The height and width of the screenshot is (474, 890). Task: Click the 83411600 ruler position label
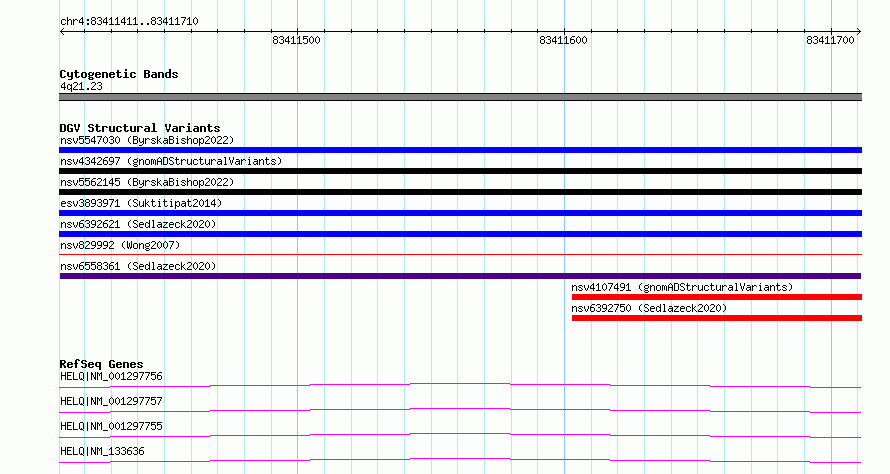563,40
